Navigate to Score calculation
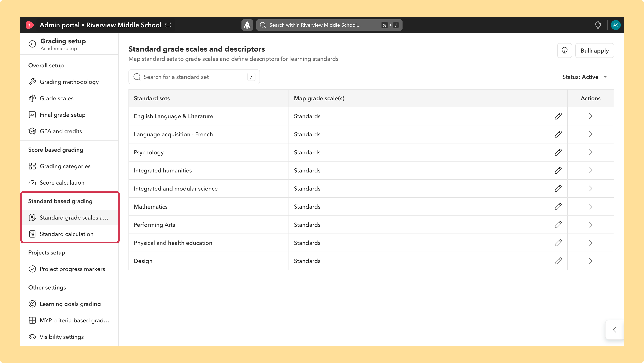The height and width of the screenshot is (363, 644). click(69, 183)
